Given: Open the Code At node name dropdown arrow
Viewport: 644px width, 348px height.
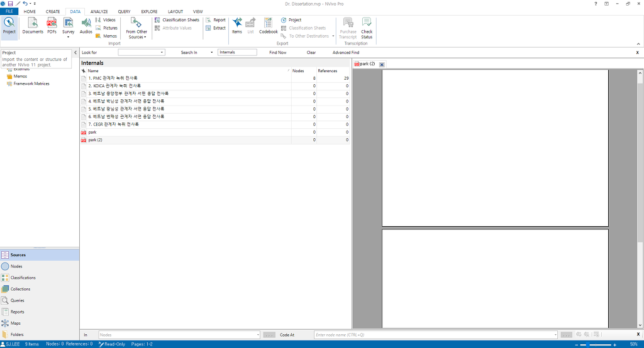Looking at the screenshot, I should tap(555, 335).
